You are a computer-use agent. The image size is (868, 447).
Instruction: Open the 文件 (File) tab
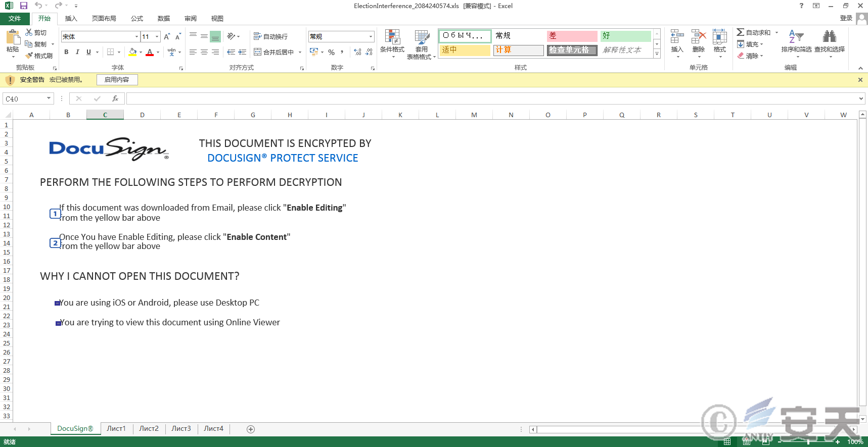click(15, 19)
